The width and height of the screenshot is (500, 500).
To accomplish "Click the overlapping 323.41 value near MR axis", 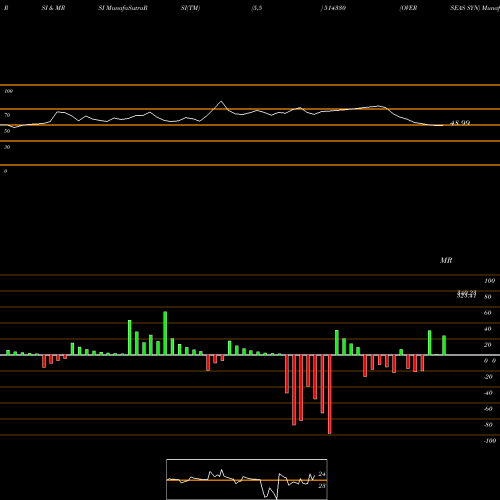I will (466, 295).
